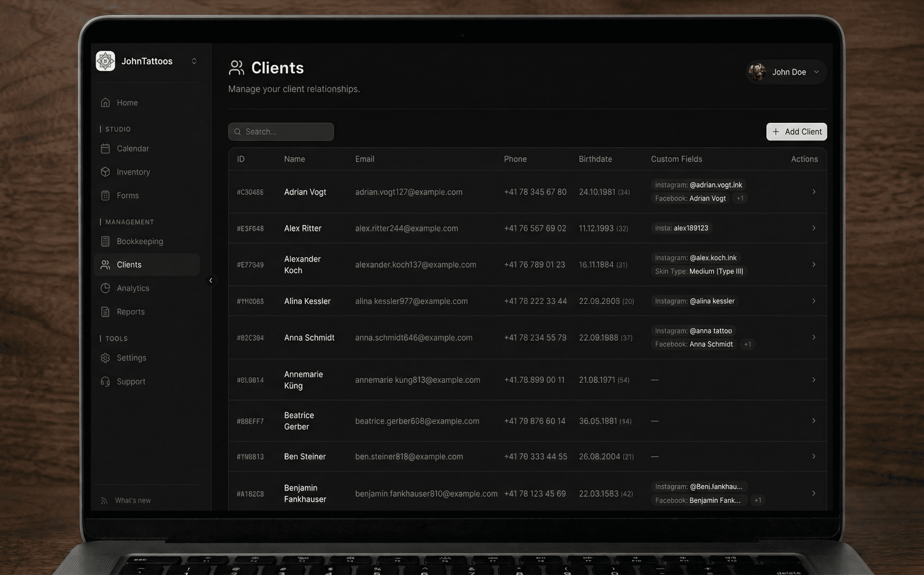Open the JohnTattoos workspace switcher
This screenshot has width=924, height=575.
[194, 61]
